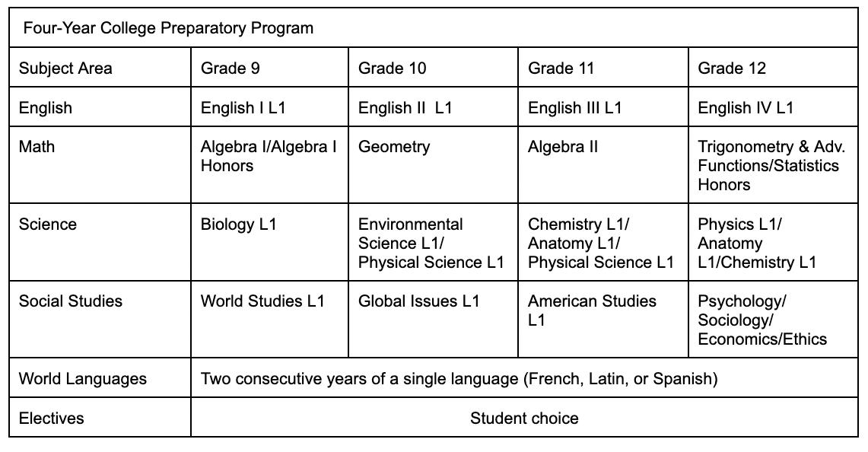The width and height of the screenshot is (868, 452).
Task: Select the 'Algebra II' cell
Action: 563,147
